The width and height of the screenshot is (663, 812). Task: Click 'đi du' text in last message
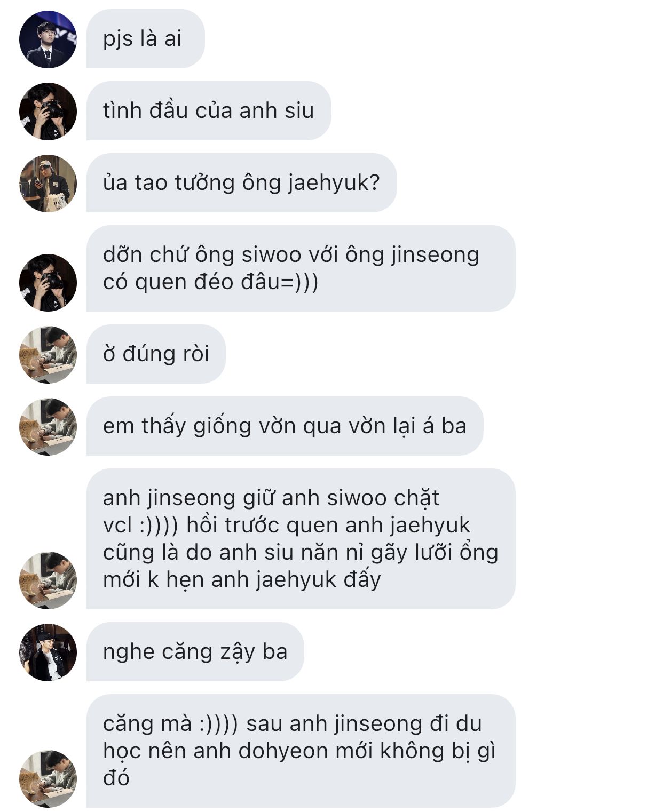[x=455, y=724]
